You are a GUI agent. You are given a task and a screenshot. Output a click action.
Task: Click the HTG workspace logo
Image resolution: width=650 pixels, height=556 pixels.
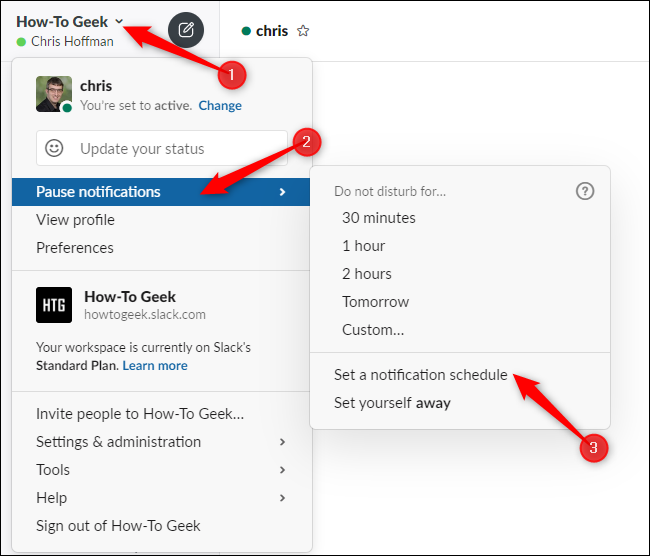(54, 305)
